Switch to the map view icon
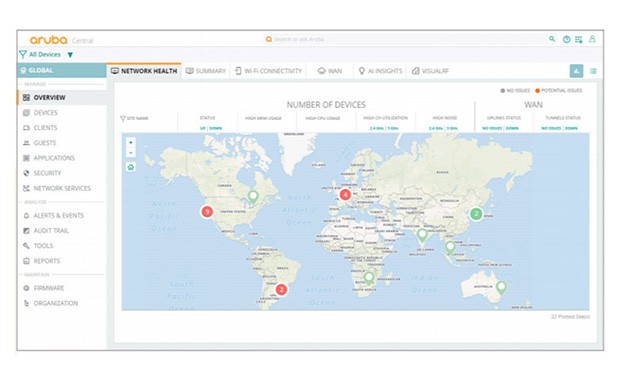 tap(577, 71)
